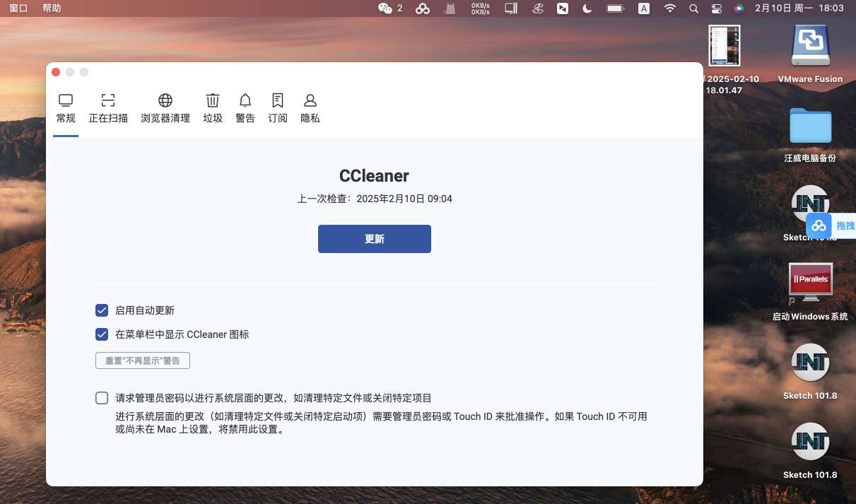Open Control Center from the menu bar
856x504 pixels.
click(717, 8)
